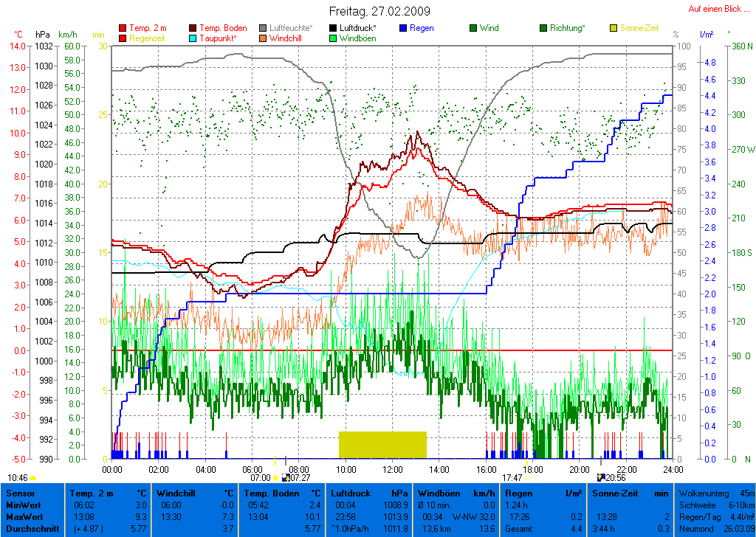Click the sunset icon after 17:47
This screenshot has width=756, height=537.
(527, 478)
